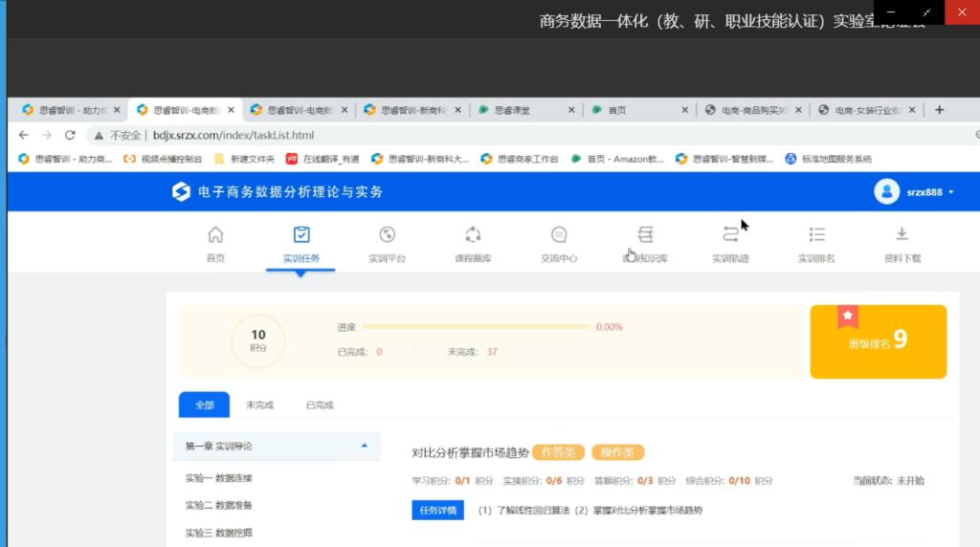Viewport: 980px width, 547px height.
Task: Switch to the 未完成 filter tab
Action: coord(259,405)
